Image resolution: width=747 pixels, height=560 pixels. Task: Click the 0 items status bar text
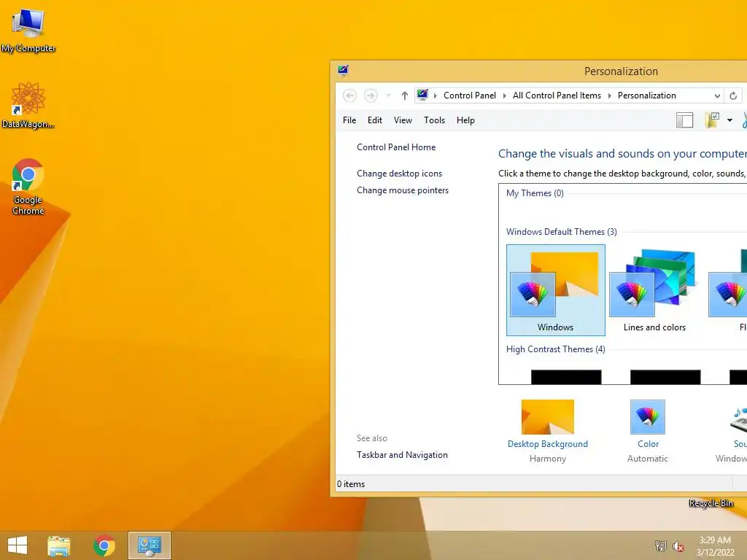click(351, 484)
